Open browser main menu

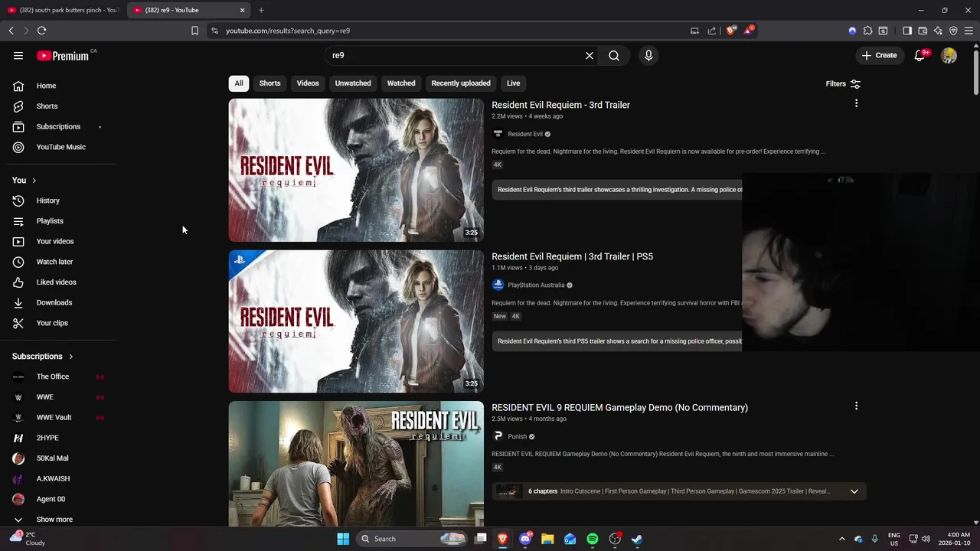[969, 31]
